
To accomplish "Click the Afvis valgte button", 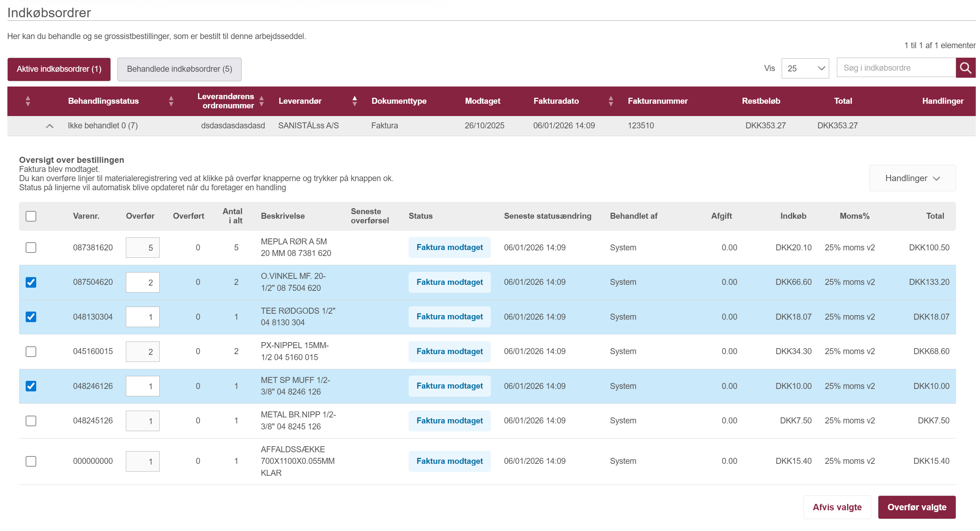I will (x=837, y=507).
